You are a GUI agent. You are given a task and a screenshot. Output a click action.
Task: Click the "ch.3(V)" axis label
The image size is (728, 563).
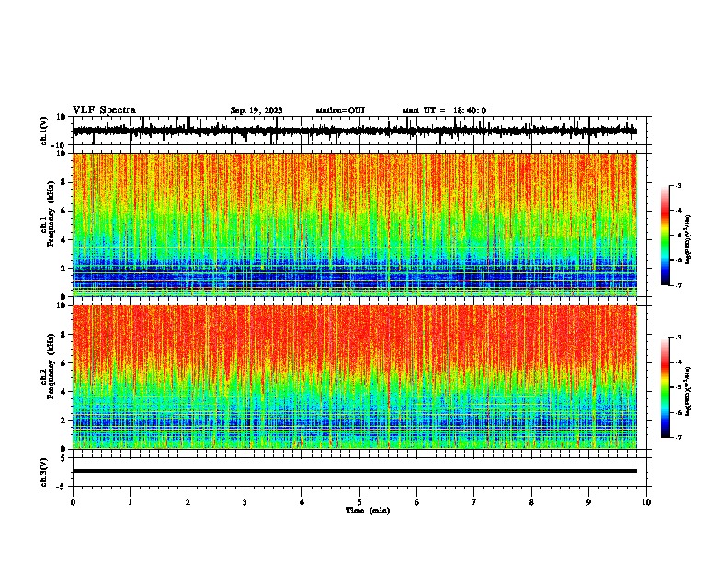(44, 472)
